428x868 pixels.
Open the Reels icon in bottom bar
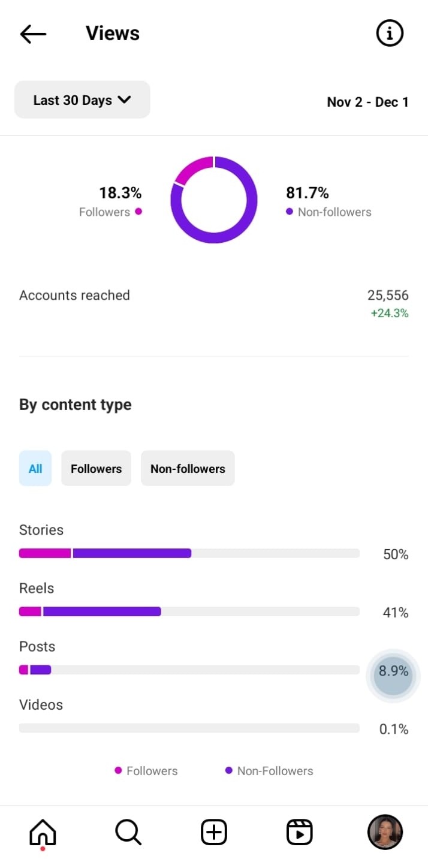point(299,833)
